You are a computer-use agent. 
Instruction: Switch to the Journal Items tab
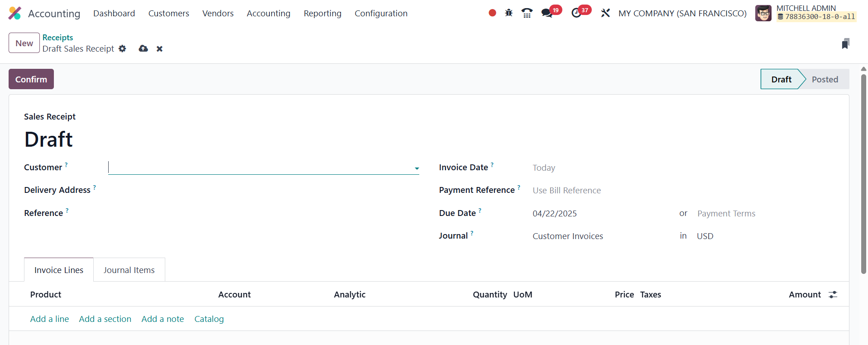pyautogui.click(x=129, y=270)
